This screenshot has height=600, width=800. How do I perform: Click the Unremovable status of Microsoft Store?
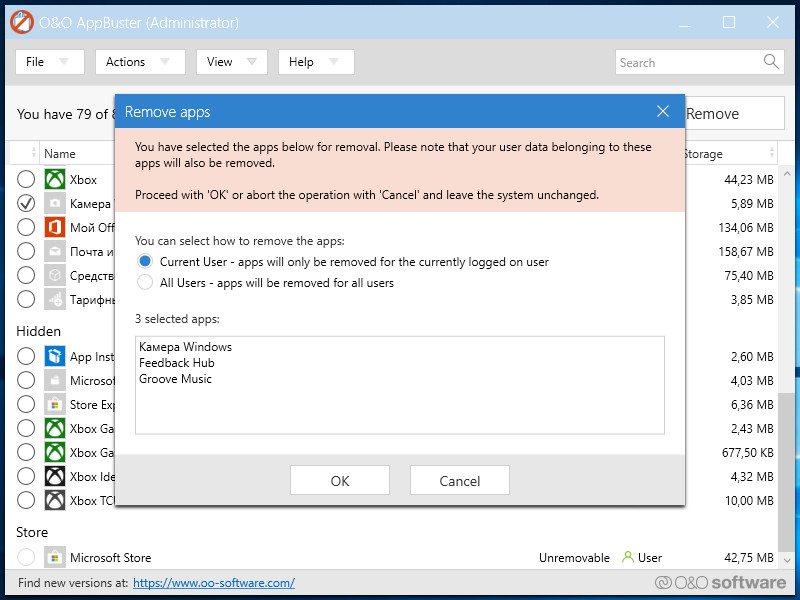pos(574,558)
